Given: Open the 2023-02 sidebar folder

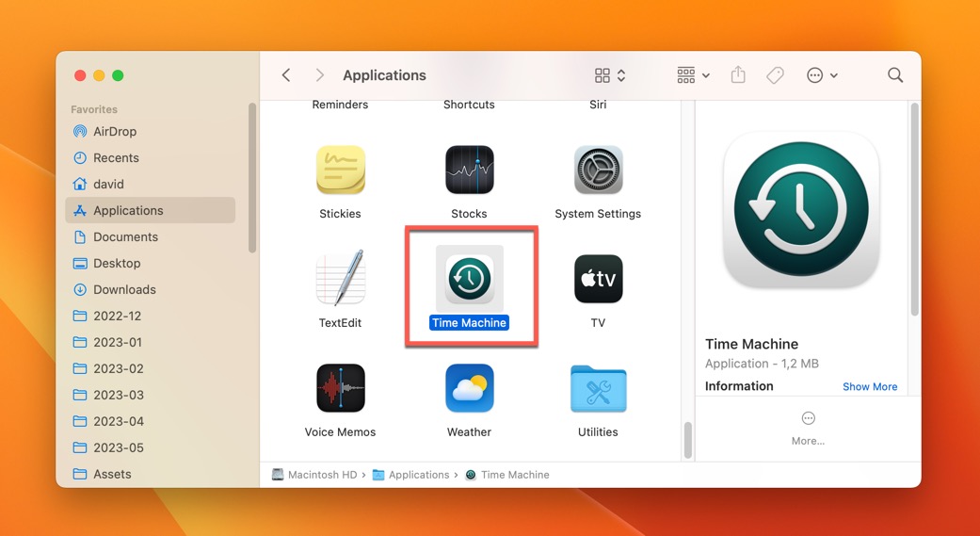Looking at the screenshot, I should [x=150, y=368].
